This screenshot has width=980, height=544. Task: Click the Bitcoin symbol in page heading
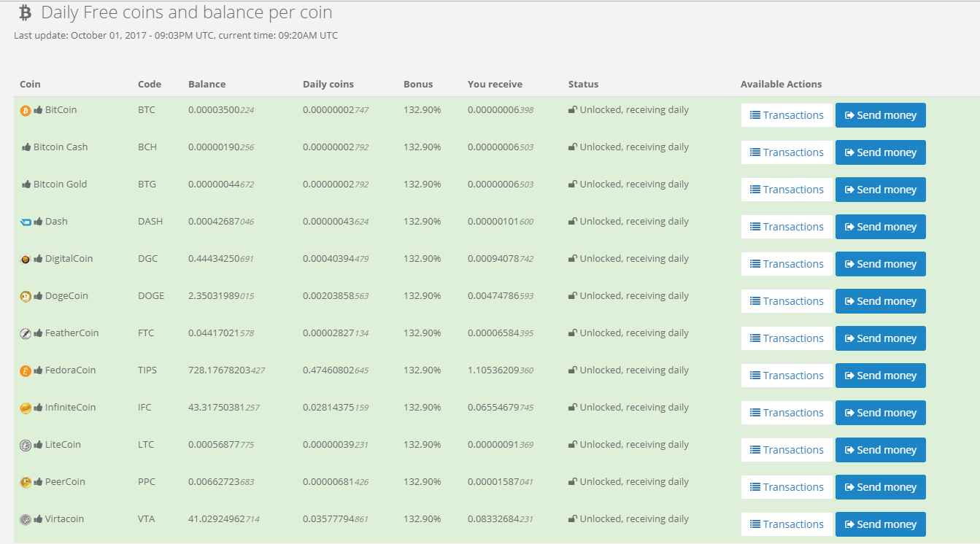(x=26, y=12)
